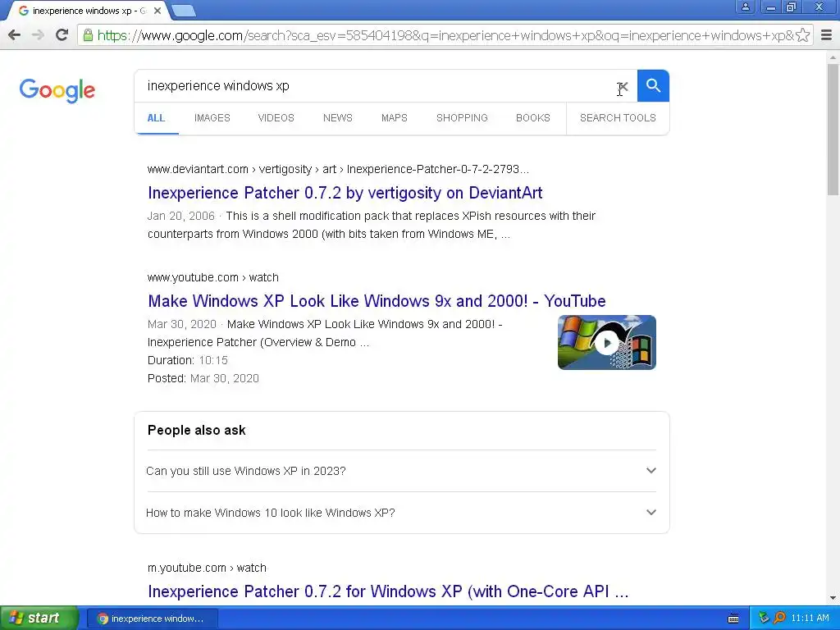Switch to the IMAGES tab

tap(212, 118)
